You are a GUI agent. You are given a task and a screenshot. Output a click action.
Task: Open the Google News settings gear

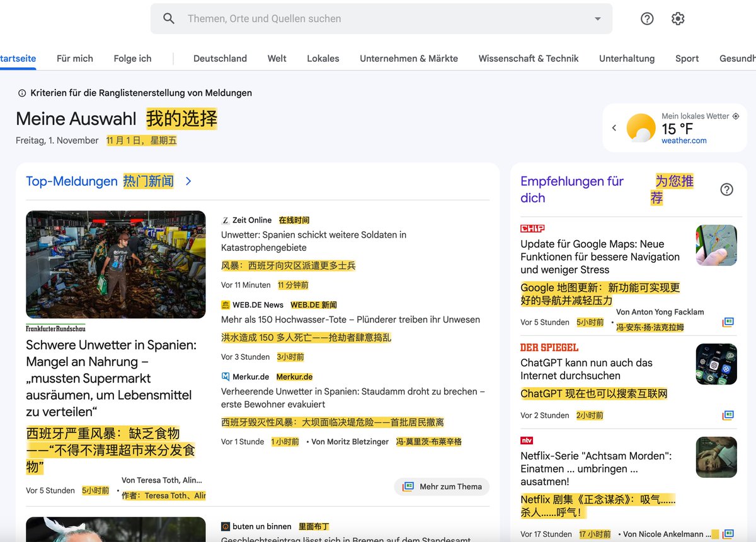tap(677, 18)
